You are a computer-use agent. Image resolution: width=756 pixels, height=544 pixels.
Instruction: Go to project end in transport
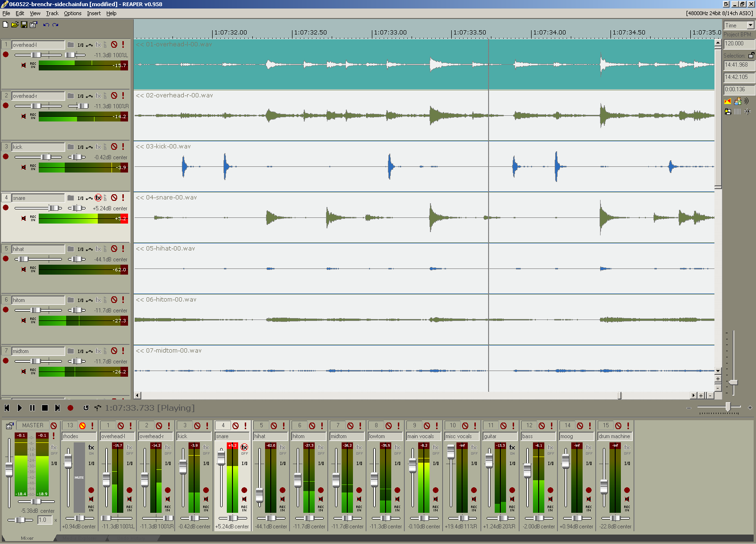(x=57, y=408)
